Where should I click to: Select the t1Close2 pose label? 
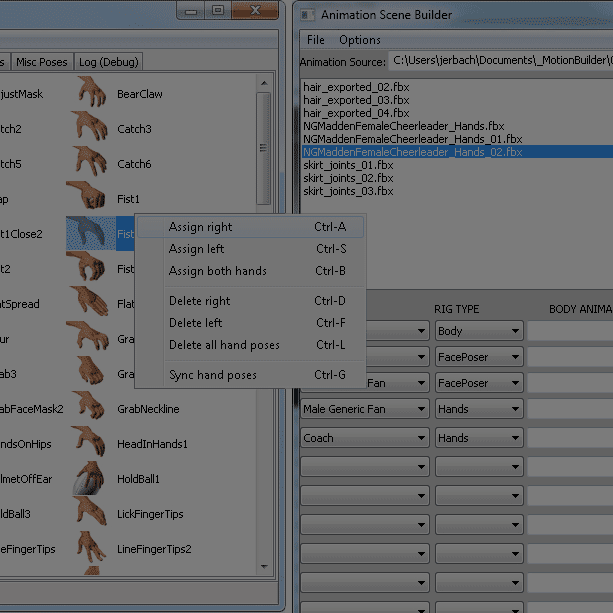click(21, 234)
